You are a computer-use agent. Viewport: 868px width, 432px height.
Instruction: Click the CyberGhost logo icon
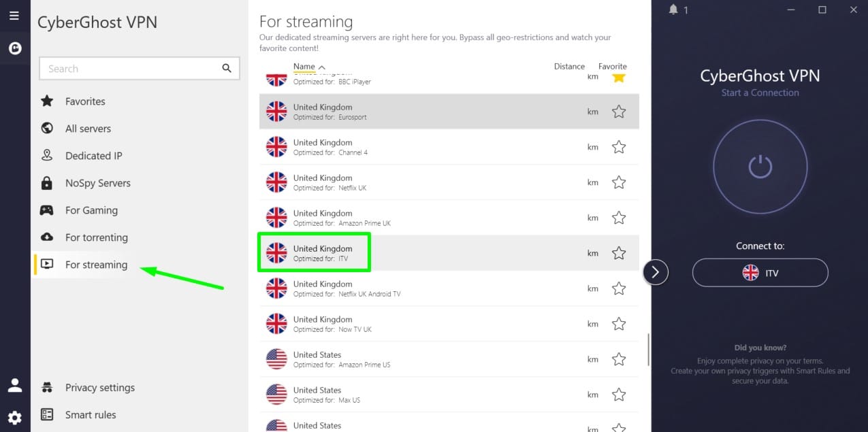(14, 48)
